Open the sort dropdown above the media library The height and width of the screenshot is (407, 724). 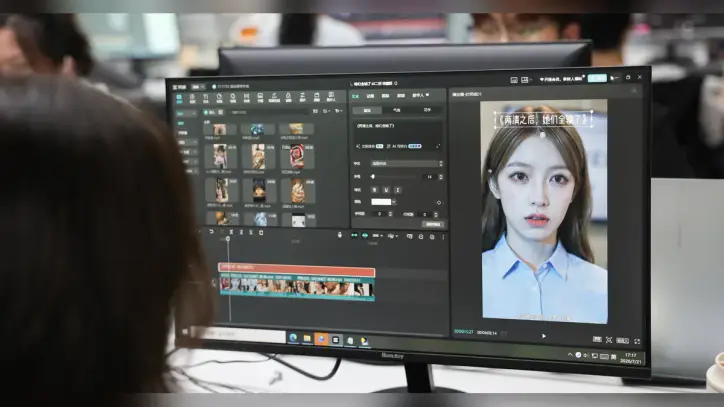[326, 111]
